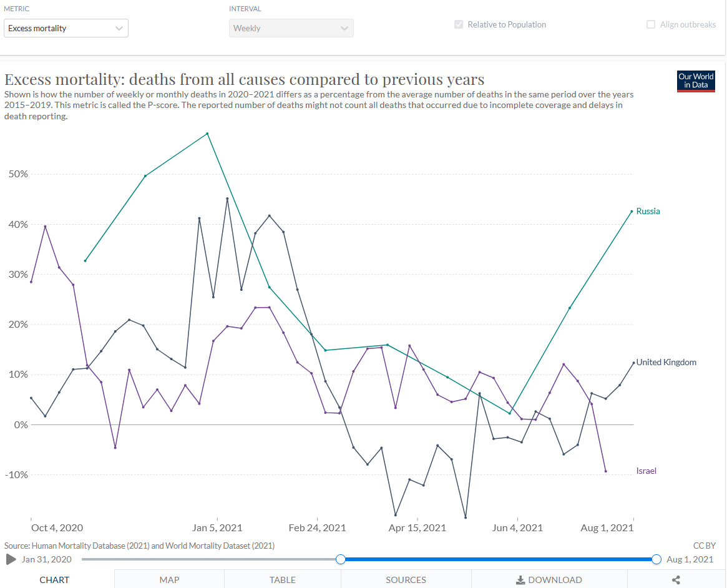Click the Russia peak data point
Screen dimensions: 727x588
click(207, 134)
